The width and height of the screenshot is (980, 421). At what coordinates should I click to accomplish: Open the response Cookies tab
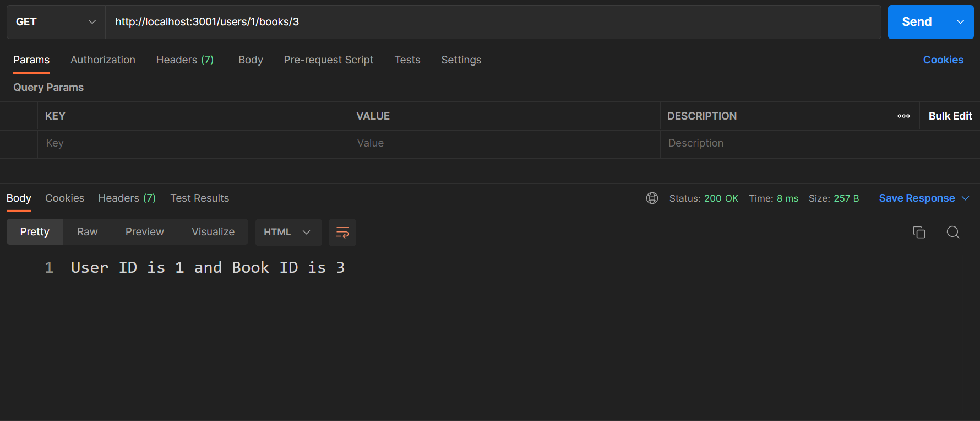[x=65, y=198]
